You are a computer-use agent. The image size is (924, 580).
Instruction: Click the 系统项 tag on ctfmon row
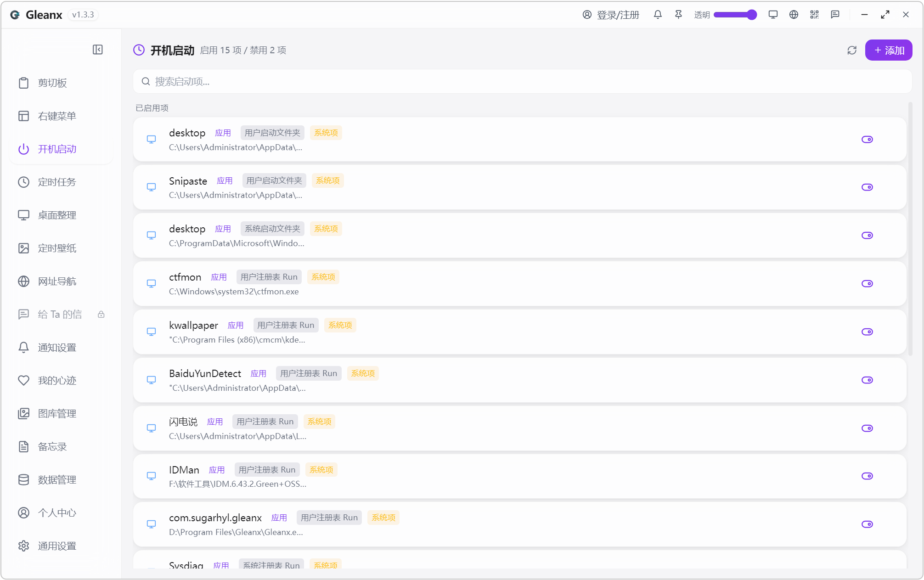tap(323, 277)
